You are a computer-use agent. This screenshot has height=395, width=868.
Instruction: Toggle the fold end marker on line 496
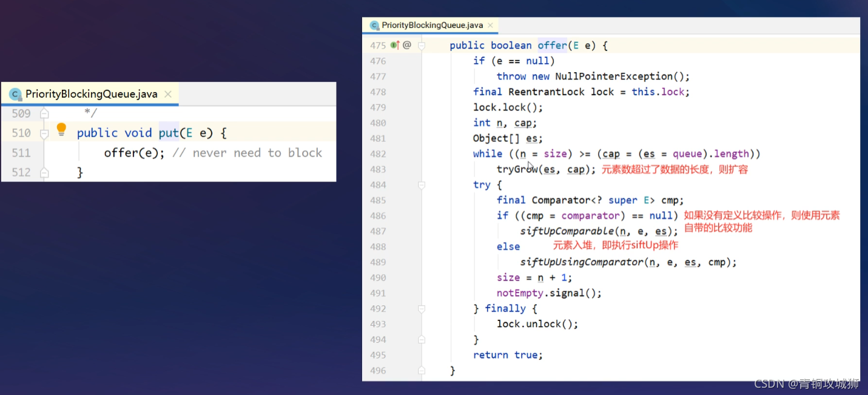click(x=422, y=371)
